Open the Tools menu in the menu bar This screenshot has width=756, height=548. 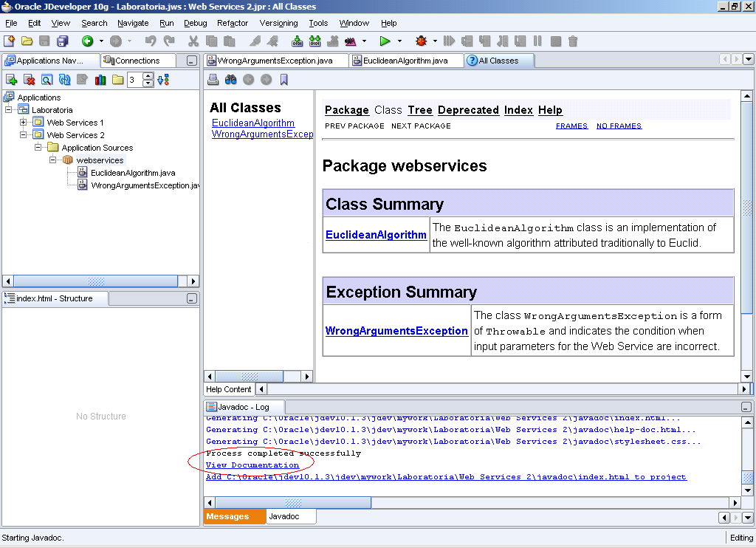(318, 23)
